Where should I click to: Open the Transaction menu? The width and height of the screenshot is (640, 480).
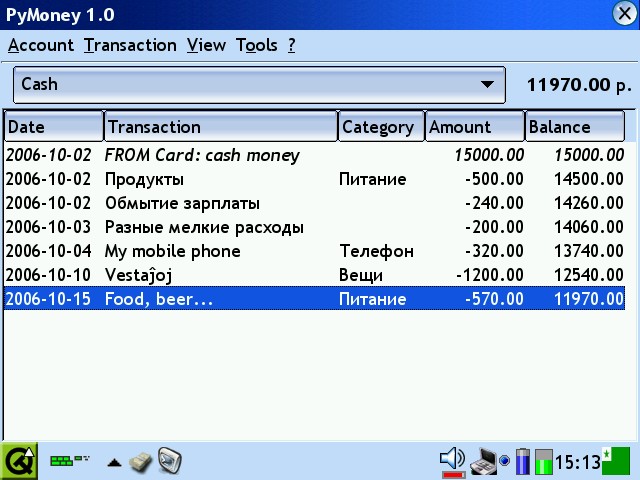click(x=130, y=45)
